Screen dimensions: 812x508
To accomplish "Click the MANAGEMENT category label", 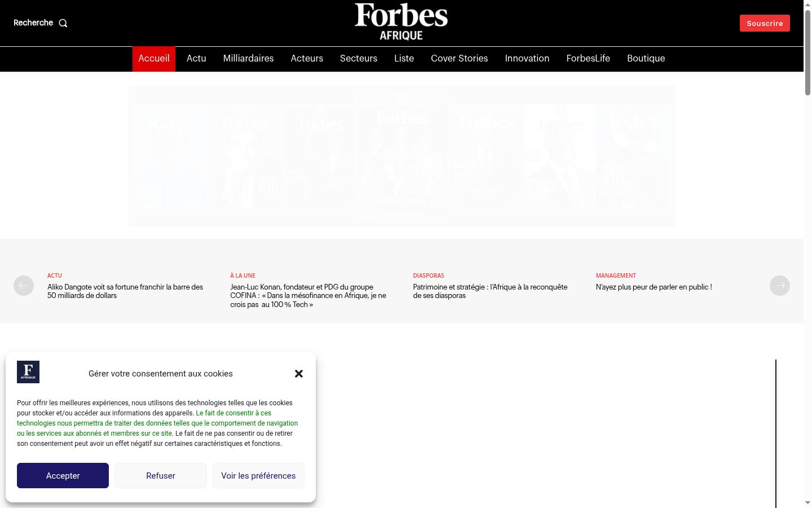I will (616, 275).
